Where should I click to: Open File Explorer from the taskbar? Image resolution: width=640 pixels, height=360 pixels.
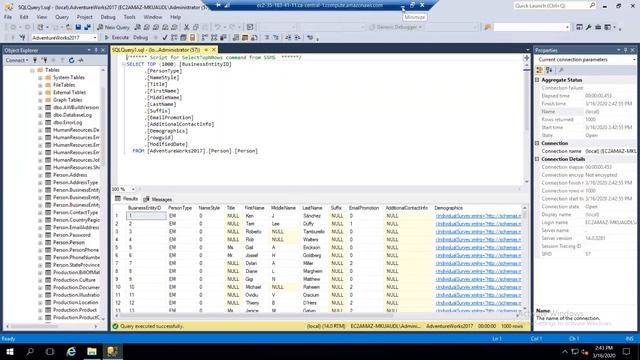[x=92, y=351]
